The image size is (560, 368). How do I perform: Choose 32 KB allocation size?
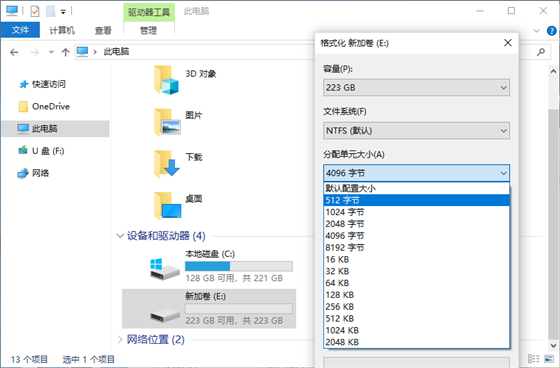click(416, 271)
